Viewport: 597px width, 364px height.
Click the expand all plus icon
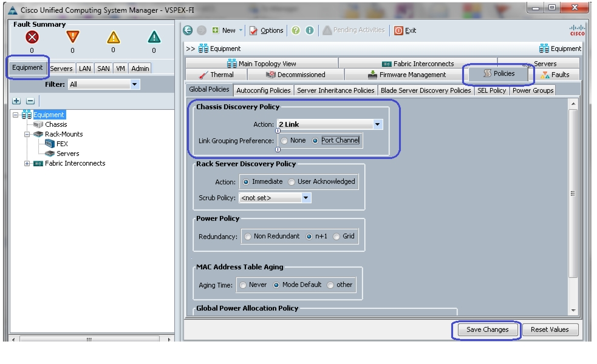click(x=16, y=101)
